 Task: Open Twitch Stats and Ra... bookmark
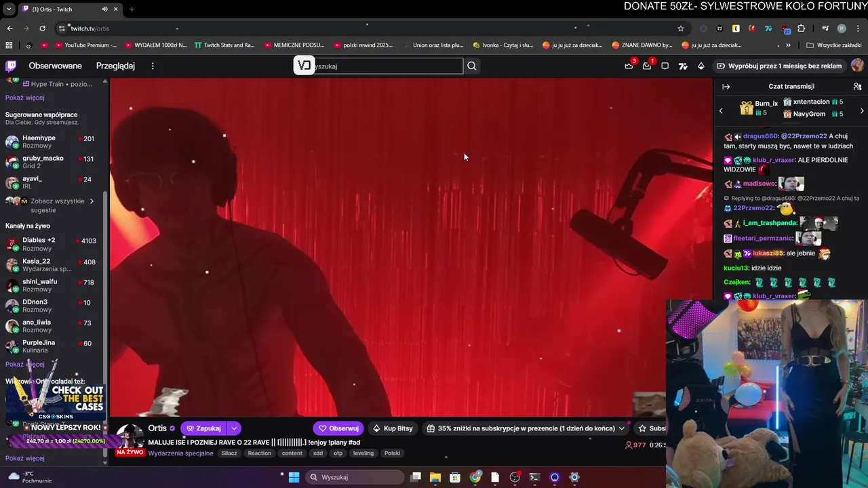224,45
